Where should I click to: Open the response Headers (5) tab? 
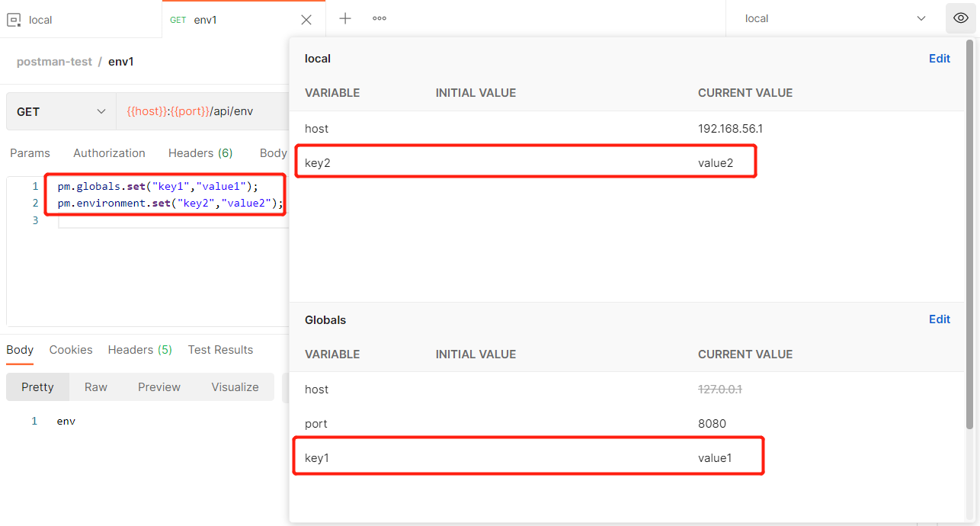point(140,350)
